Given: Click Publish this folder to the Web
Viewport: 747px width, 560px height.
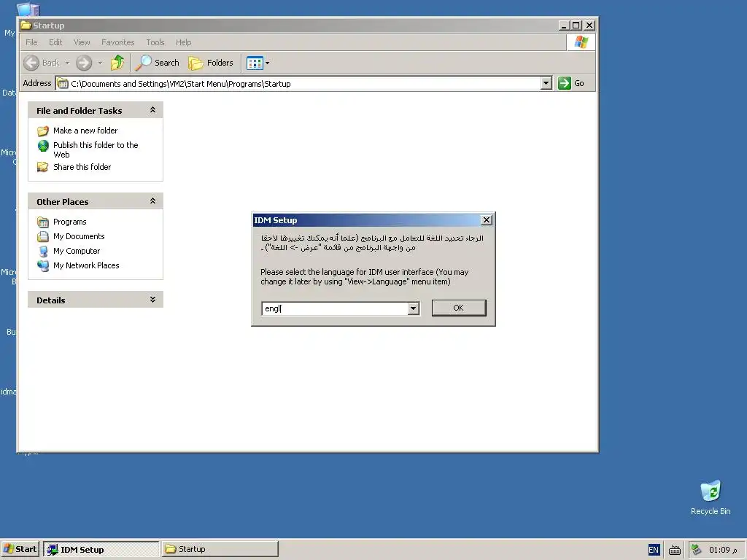Looking at the screenshot, I should point(96,149).
